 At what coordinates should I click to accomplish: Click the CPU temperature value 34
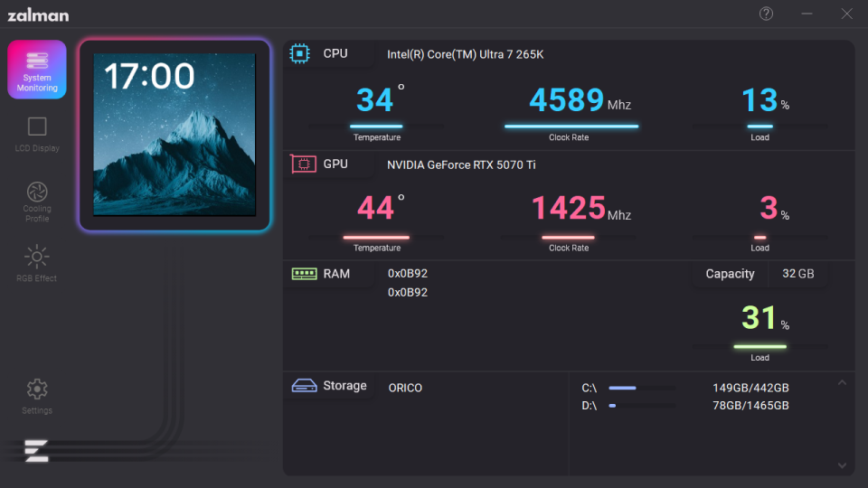click(x=374, y=100)
